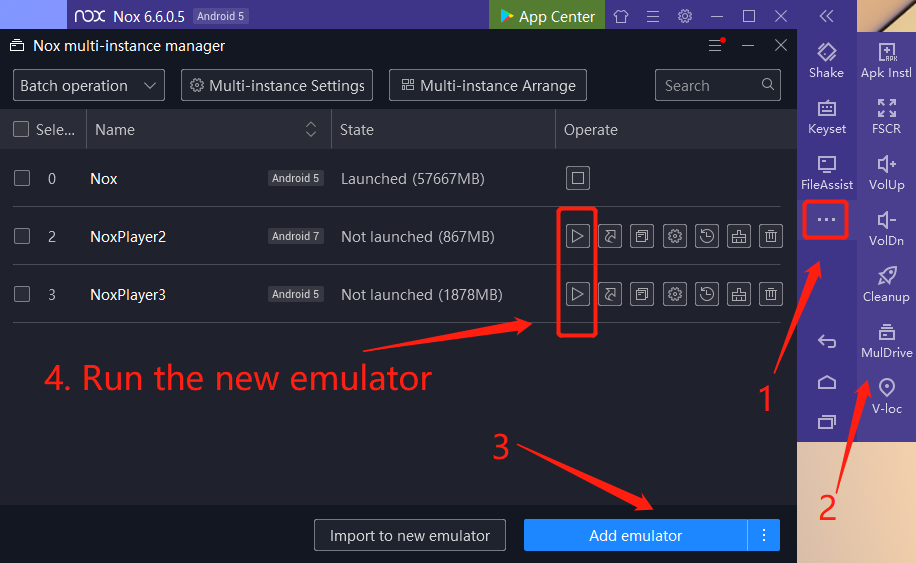Open the App Center
The height and width of the screenshot is (563, 916).
click(x=547, y=16)
